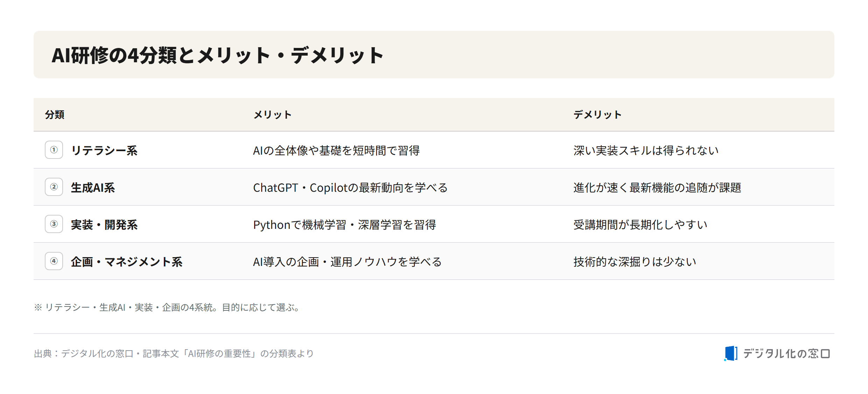This screenshot has height=394, width=868.
Task: Select the リテラシー系 row label
Action: click(x=104, y=150)
